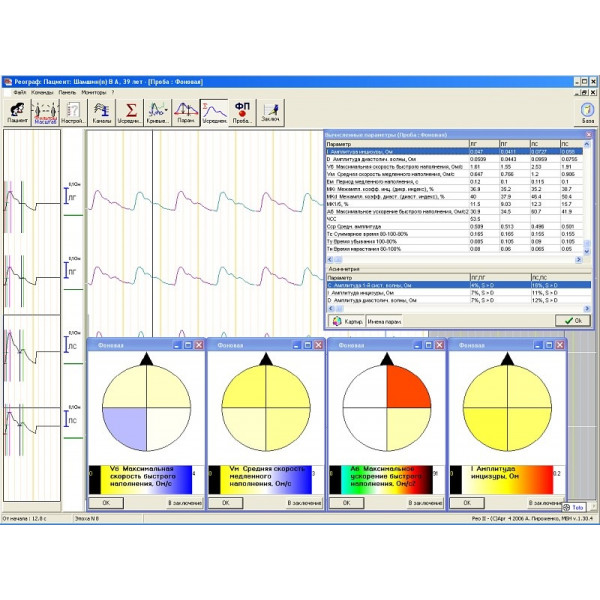Screen dimensions: 600x600
Task: Click the first ЛГ channel scale marker
Action: (66, 196)
